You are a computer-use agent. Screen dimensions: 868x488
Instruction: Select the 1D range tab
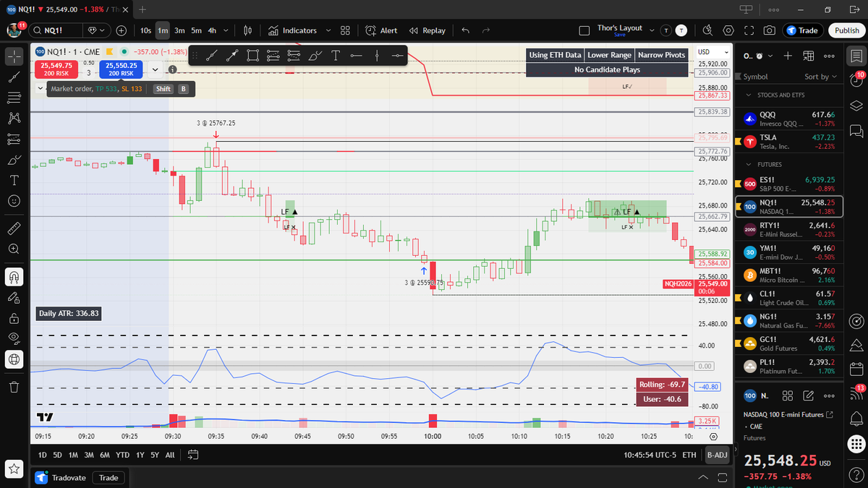(x=43, y=455)
